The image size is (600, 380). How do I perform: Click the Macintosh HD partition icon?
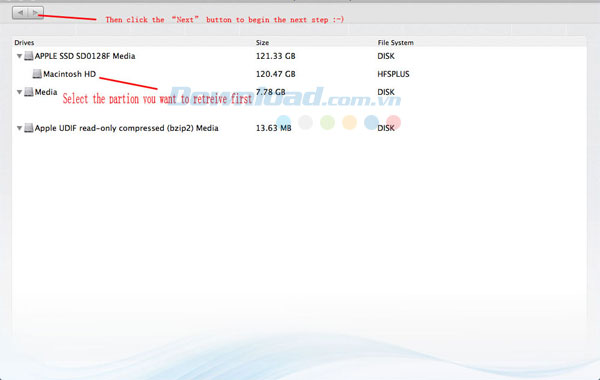tap(37, 74)
